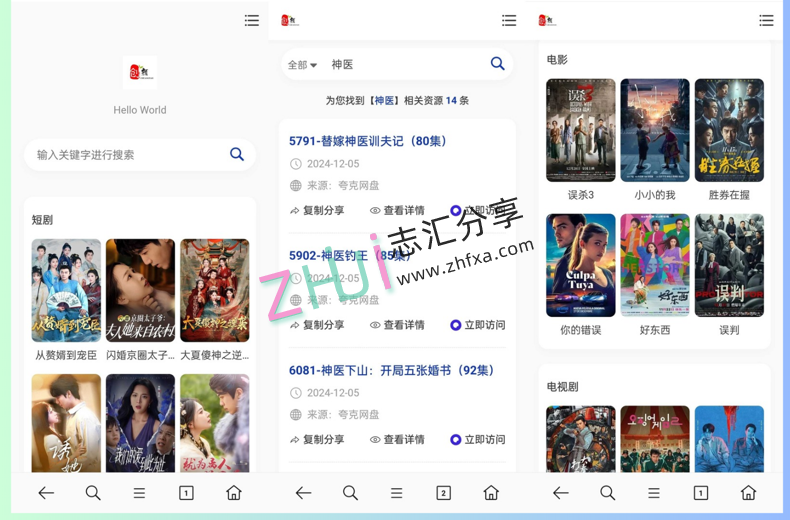This screenshot has height=520, width=790.
Task: Click the 从赘婿到宠臣 title caption
Action: pyautogui.click(x=66, y=355)
